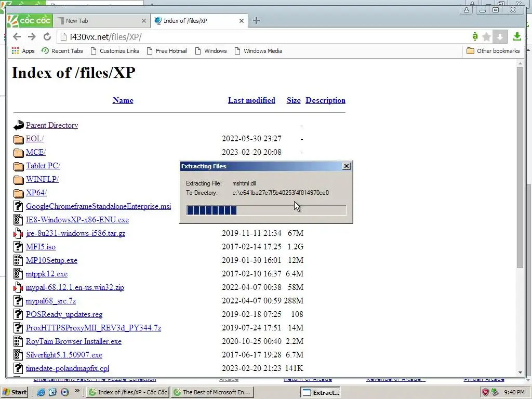The width and height of the screenshot is (532, 399).
Task: Click the jre-8u231 archive file icon
Action: coord(18,233)
